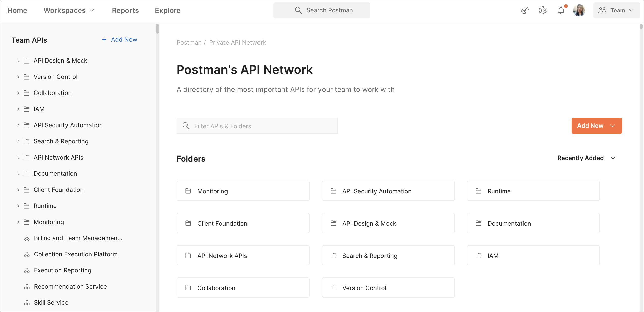Screen dimensions: 644x312
Task: Click folder icon on the Documentation card
Action: pos(478,223)
